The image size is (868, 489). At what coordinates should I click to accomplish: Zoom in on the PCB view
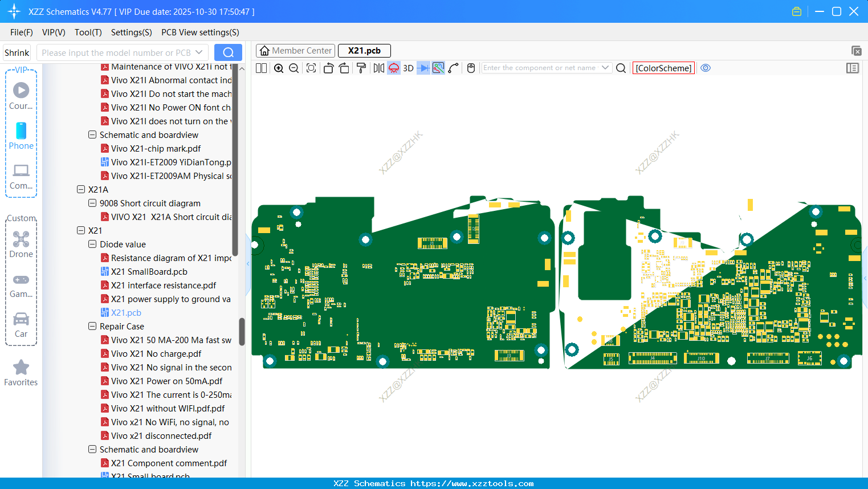tap(279, 68)
